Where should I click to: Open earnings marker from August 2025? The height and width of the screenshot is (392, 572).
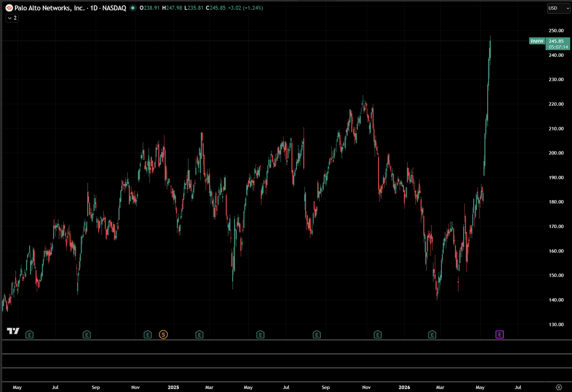point(317,334)
